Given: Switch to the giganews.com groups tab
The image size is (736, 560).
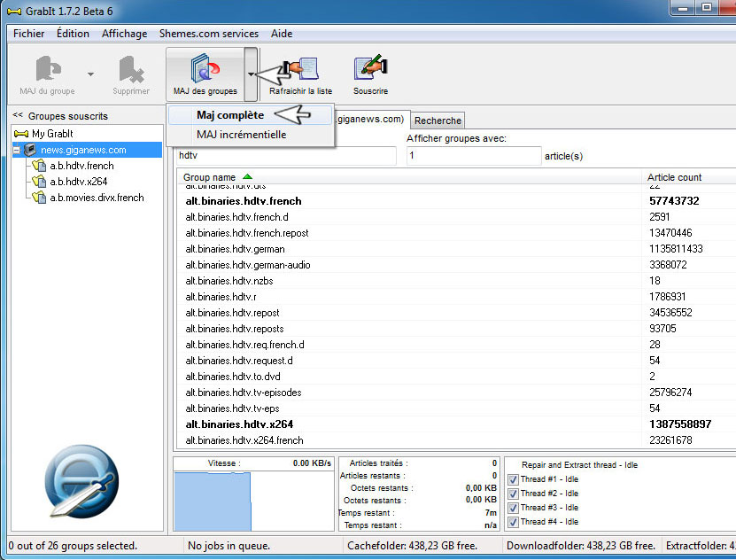Looking at the screenshot, I should tap(372, 119).
